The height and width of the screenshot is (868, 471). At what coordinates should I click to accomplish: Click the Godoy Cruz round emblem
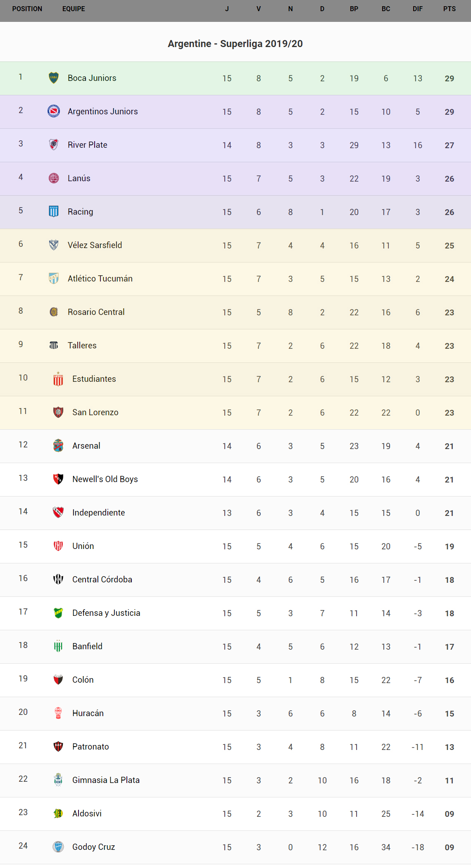[58, 847]
